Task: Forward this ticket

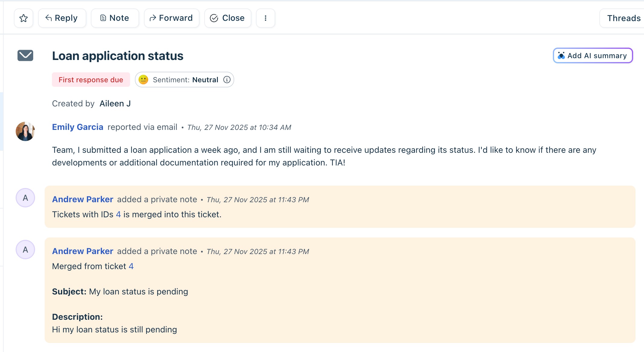Action: pyautogui.click(x=172, y=18)
